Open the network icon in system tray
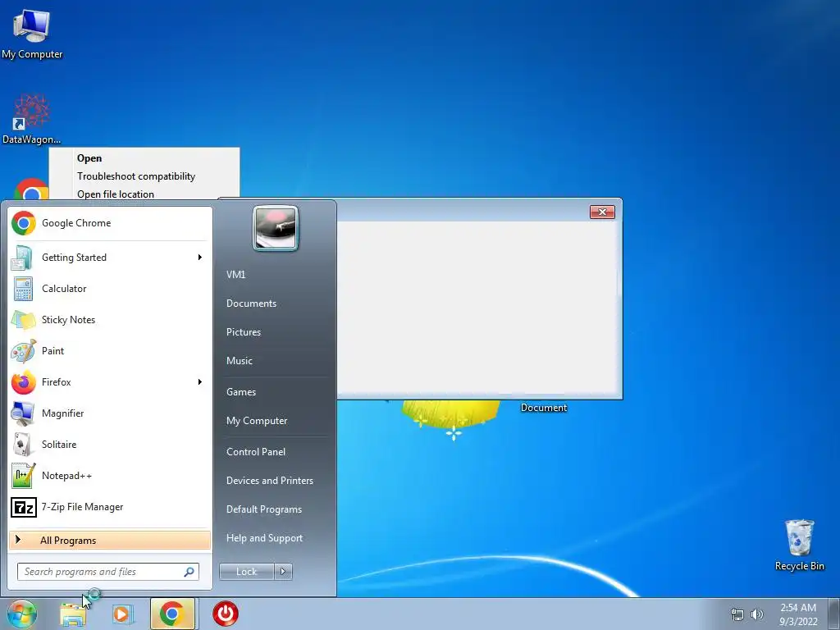840x630 pixels. tap(737, 614)
